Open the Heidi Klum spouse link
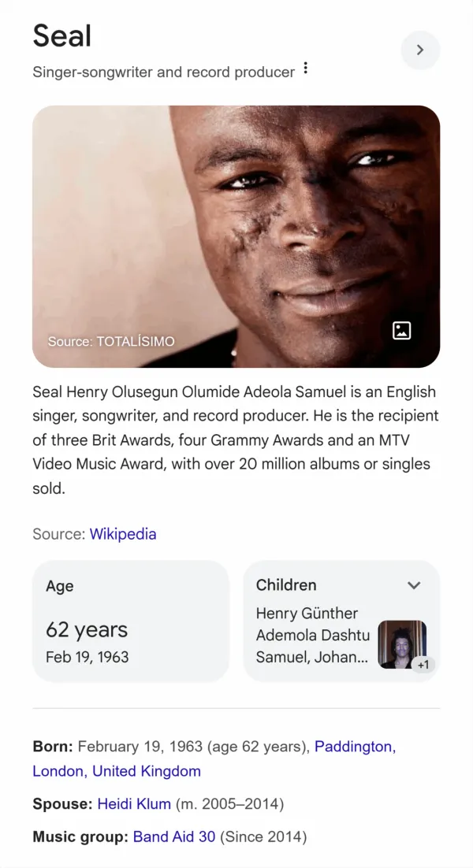This screenshot has width=473, height=868. [x=134, y=804]
